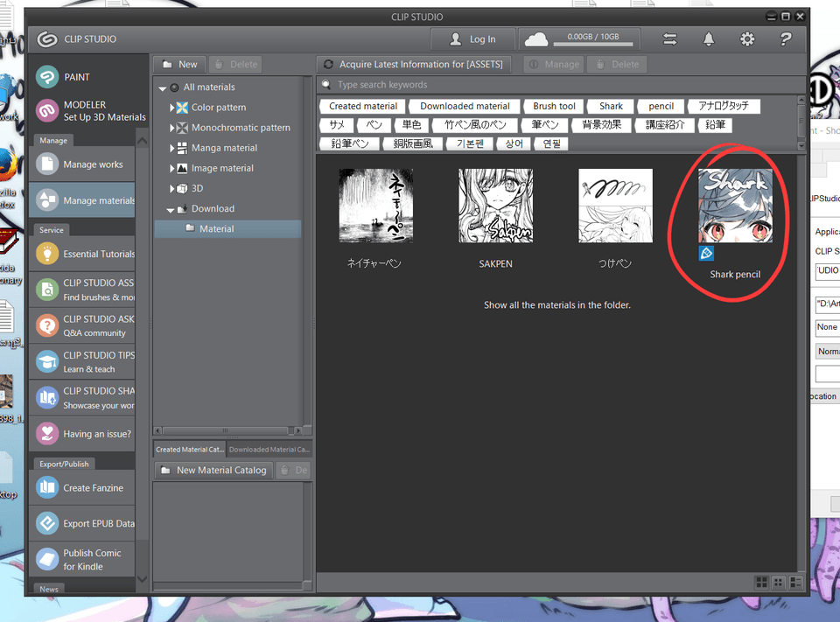Viewport: 840px width, 622px height.
Task: Expand the Manga material folder
Action: (x=172, y=148)
